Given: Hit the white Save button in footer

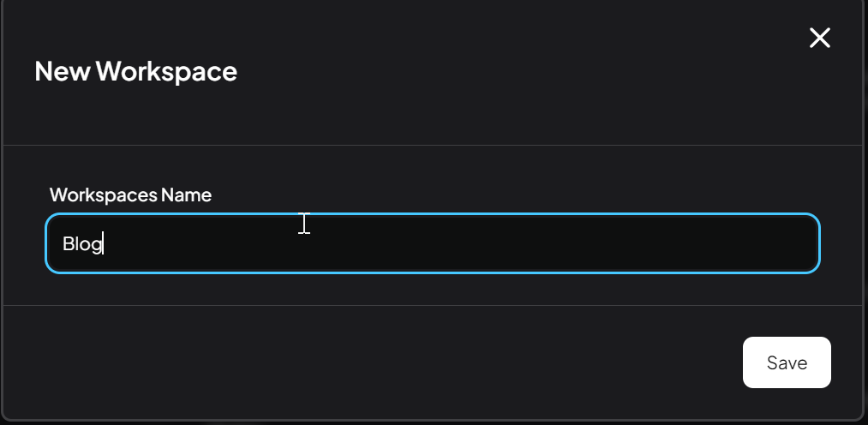Looking at the screenshot, I should coord(787,362).
